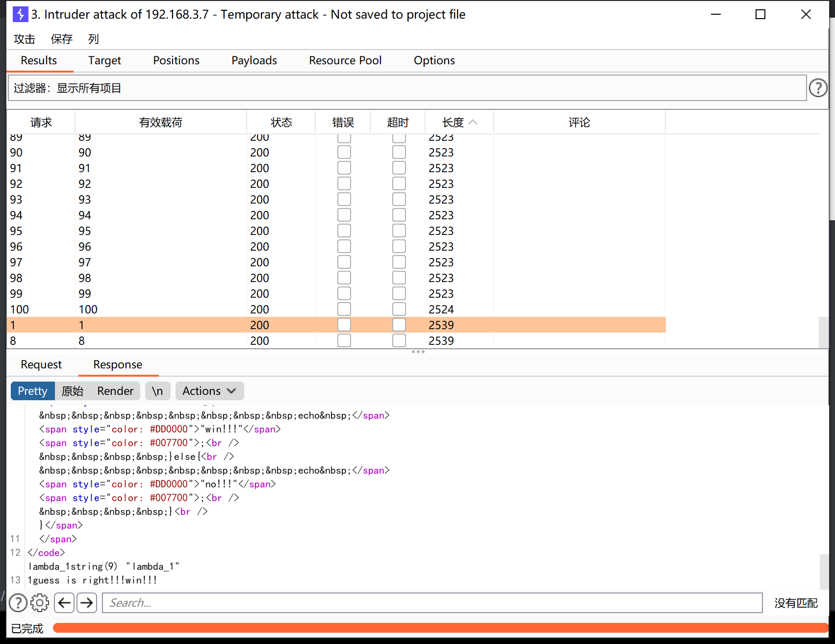This screenshot has width=835, height=644.
Task: Click status 200 in request 98 row
Action: (259, 278)
